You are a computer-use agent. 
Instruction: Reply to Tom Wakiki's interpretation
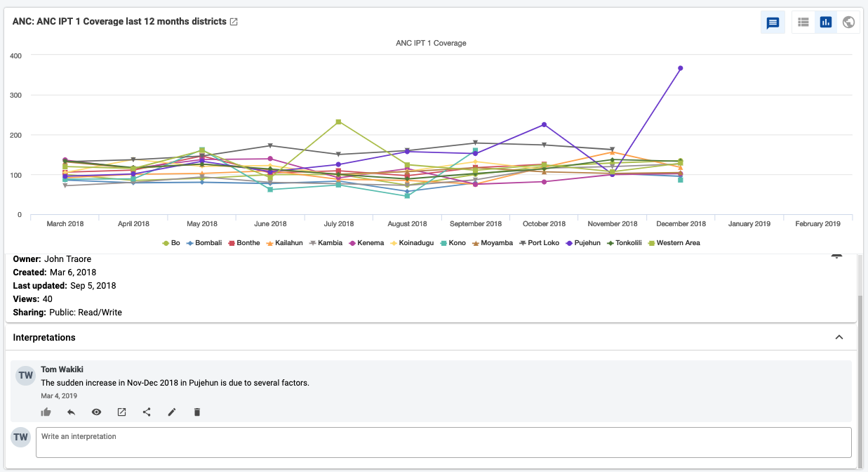[x=71, y=412]
